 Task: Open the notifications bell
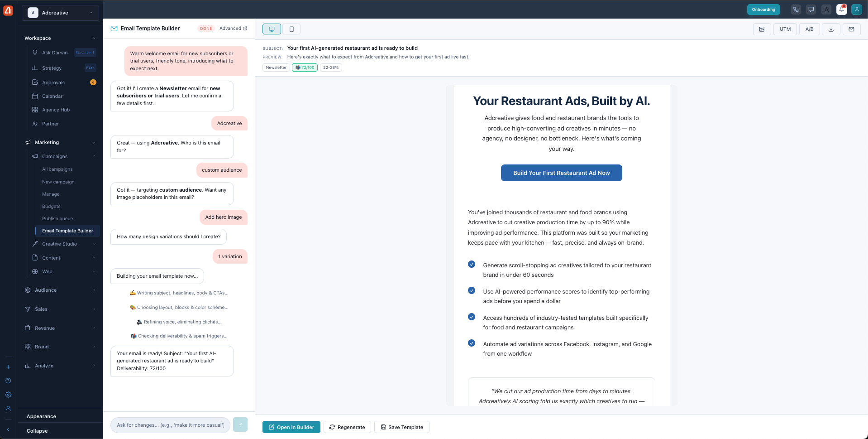click(x=841, y=10)
